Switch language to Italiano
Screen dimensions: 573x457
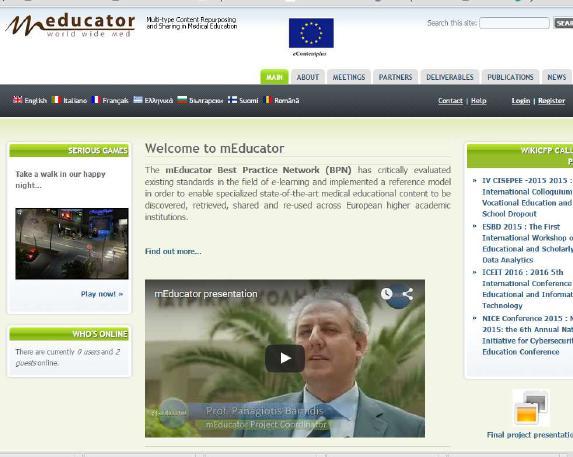tap(75, 100)
